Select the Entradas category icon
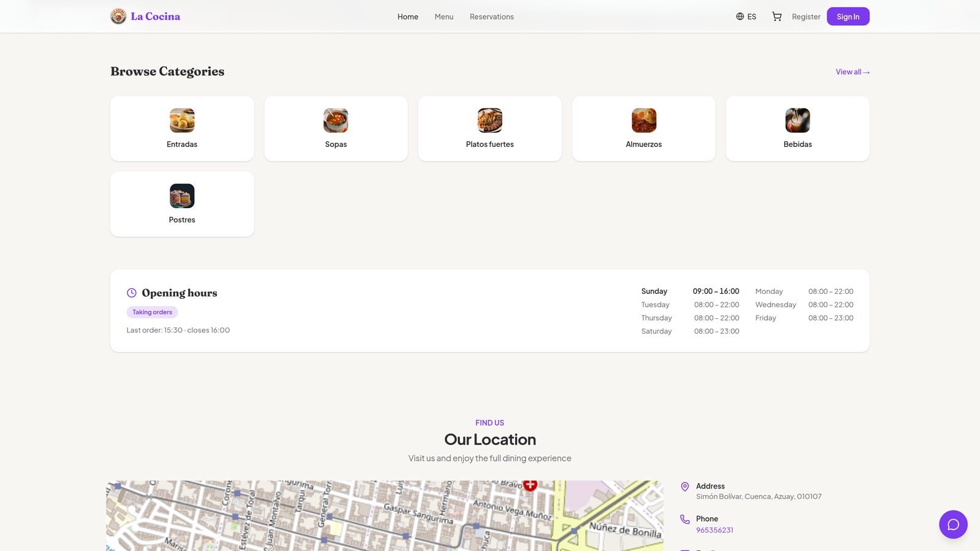Screen dimensions: 980x551 (182, 121)
